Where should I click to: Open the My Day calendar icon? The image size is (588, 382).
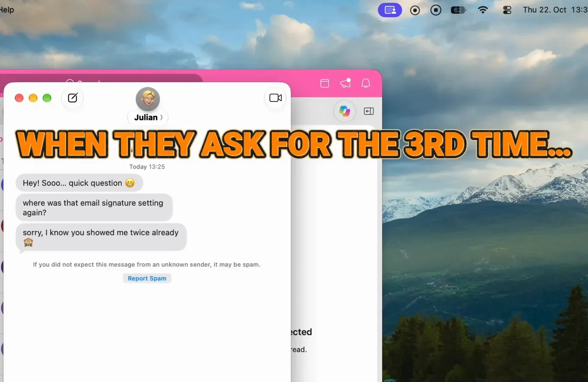[324, 83]
